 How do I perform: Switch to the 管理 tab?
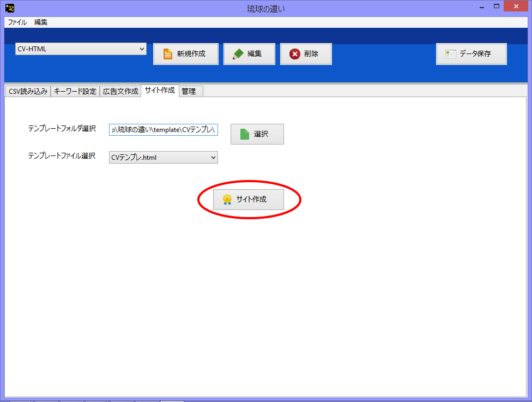191,91
